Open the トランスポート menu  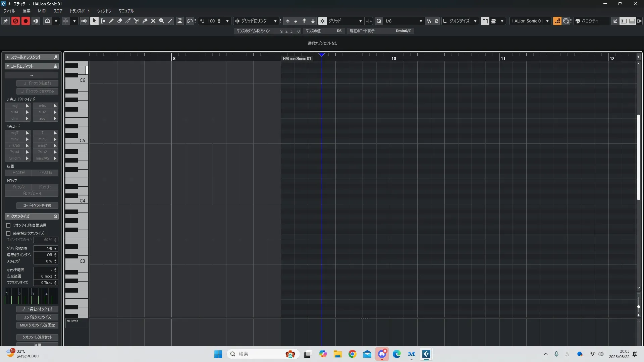[80, 11]
